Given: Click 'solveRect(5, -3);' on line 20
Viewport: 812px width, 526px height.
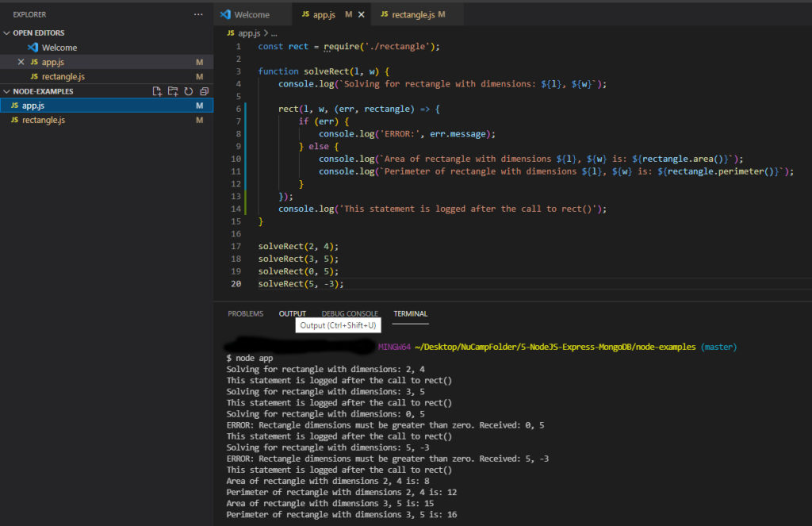Looking at the screenshot, I should tap(301, 283).
